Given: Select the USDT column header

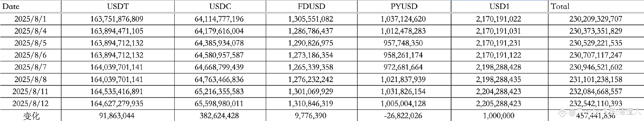Looking at the screenshot, I should 118,6.
